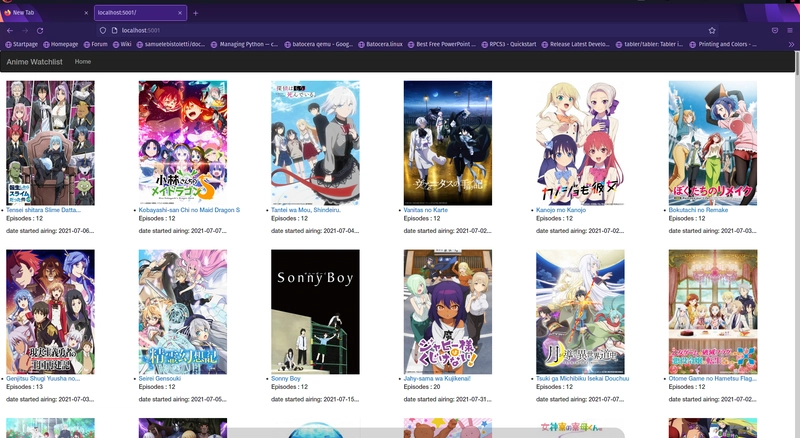Open the Forum bookmark
800x438 pixels.
pyautogui.click(x=95, y=44)
